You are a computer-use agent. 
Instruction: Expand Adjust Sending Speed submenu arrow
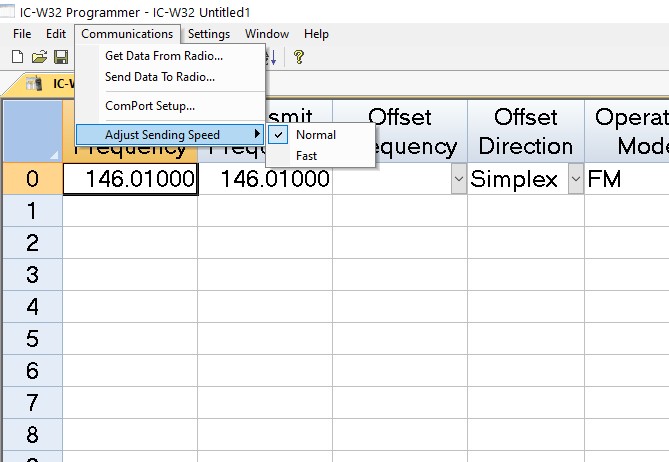[257, 134]
